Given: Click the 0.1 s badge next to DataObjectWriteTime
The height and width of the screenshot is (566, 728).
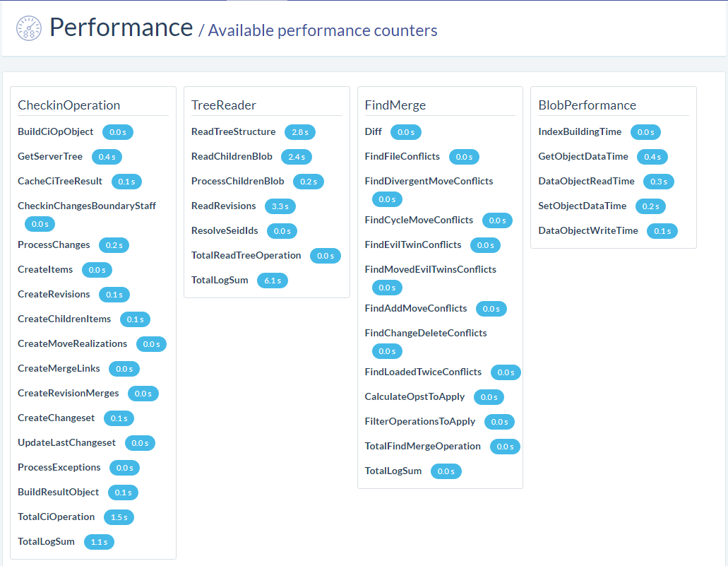Looking at the screenshot, I should tap(662, 231).
